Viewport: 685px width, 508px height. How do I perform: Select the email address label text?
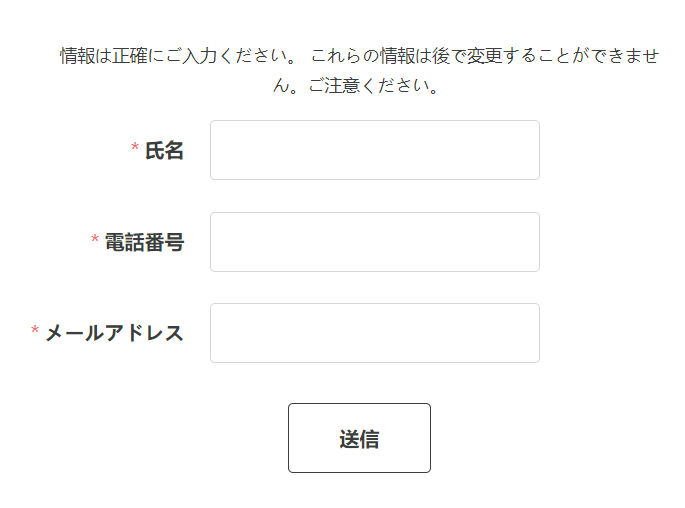114,333
